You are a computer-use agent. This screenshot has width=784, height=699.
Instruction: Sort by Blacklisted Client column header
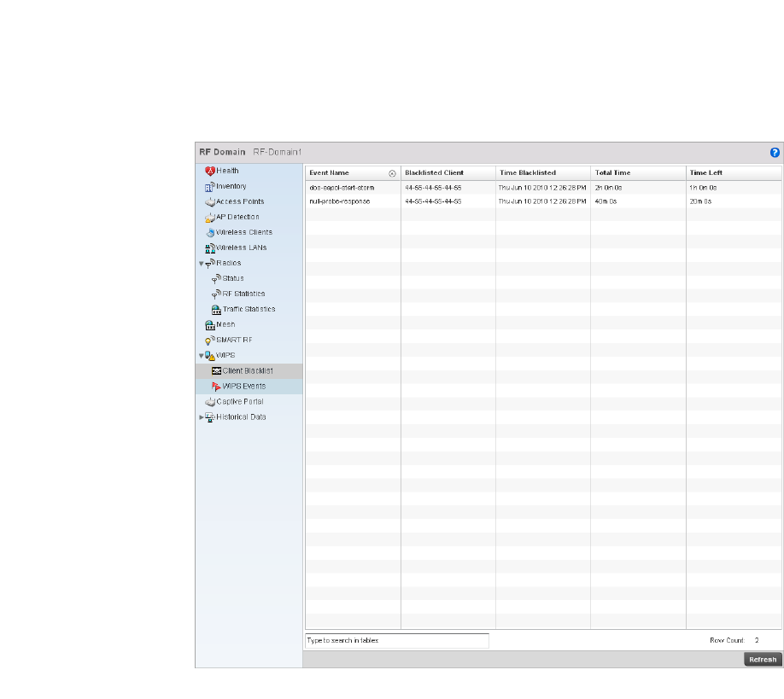[448, 173]
